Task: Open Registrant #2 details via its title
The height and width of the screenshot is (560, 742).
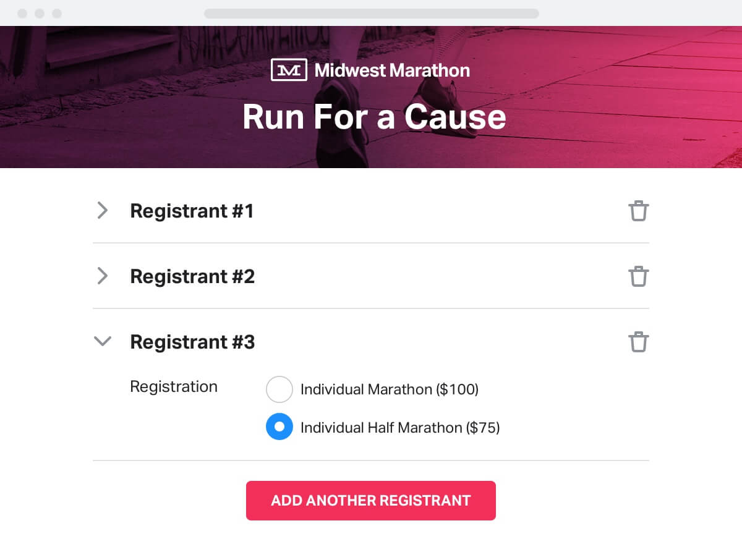Action: [x=192, y=276]
